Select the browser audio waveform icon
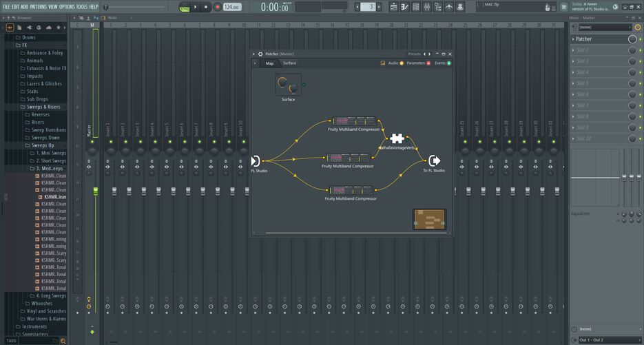The image size is (644, 345). pos(10,28)
